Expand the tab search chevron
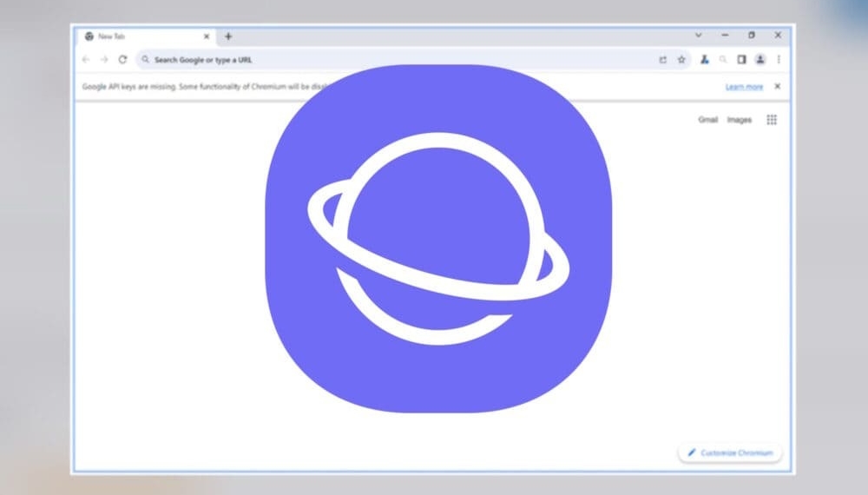868x495 pixels. (x=699, y=36)
